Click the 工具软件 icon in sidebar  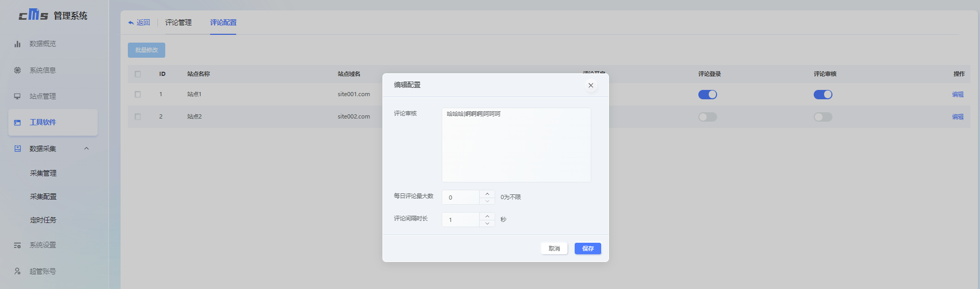click(17, 122)
